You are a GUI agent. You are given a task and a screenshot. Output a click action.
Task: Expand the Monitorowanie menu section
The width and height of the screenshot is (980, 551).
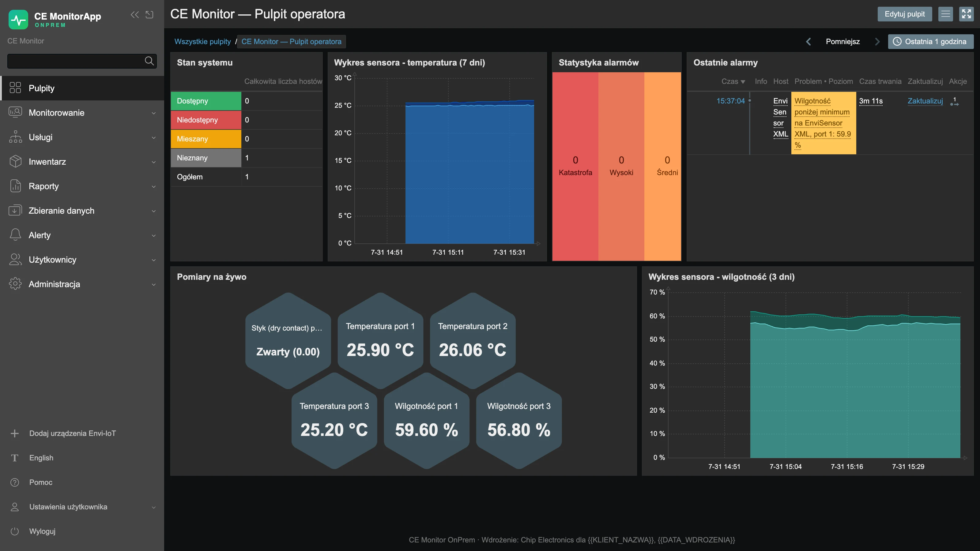82,113
